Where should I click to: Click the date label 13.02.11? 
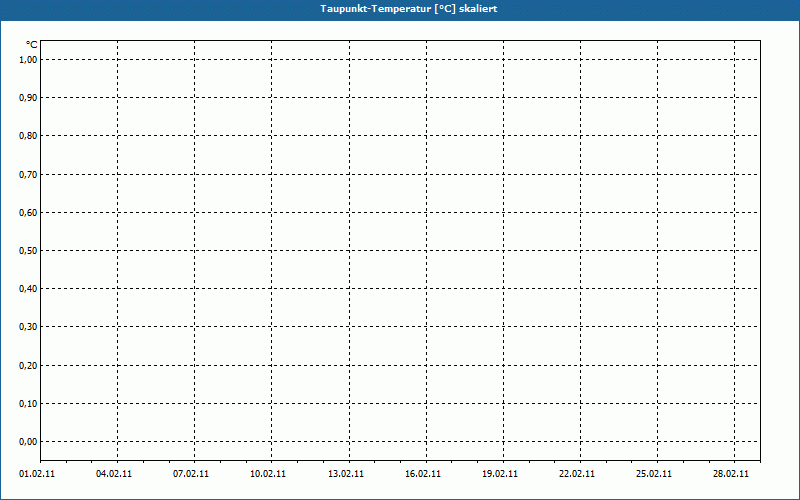click(x=346, y=474)
